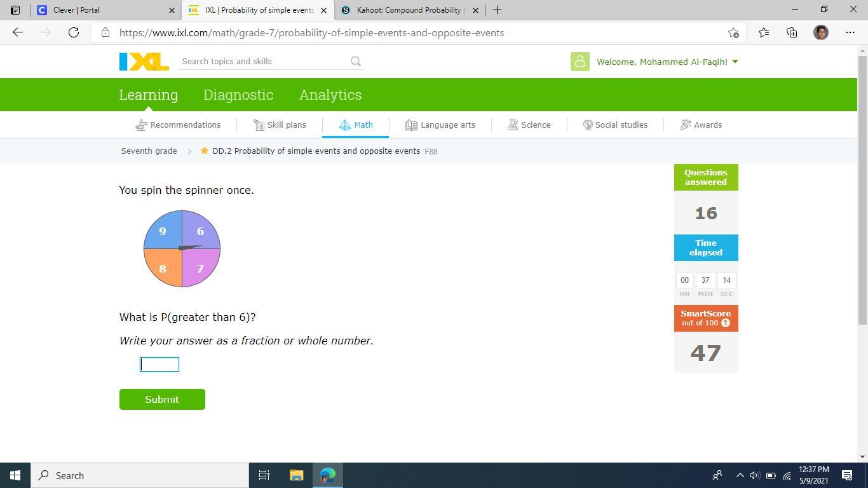868x488 pixels.
Task: Click the spinner section labeled 9
Action: coord(164,231)
